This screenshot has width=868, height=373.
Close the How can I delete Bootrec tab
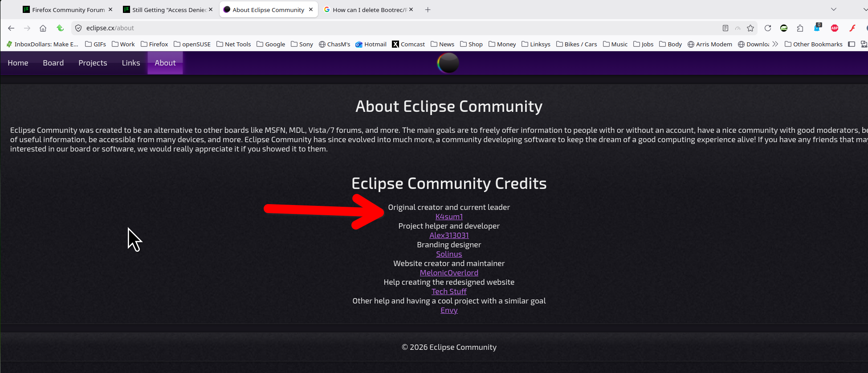(411, 9)
